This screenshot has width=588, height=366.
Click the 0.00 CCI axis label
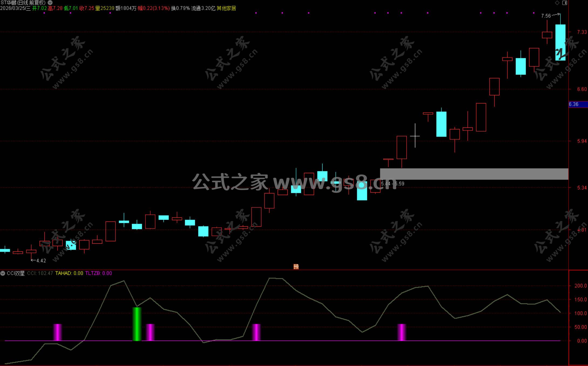tap(582, 341)
